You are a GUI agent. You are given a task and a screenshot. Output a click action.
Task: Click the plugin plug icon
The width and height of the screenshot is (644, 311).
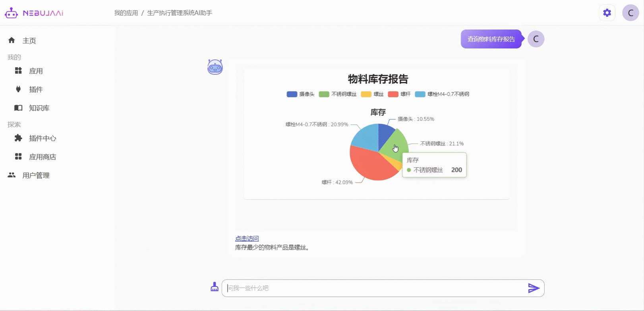click(18, 89)
